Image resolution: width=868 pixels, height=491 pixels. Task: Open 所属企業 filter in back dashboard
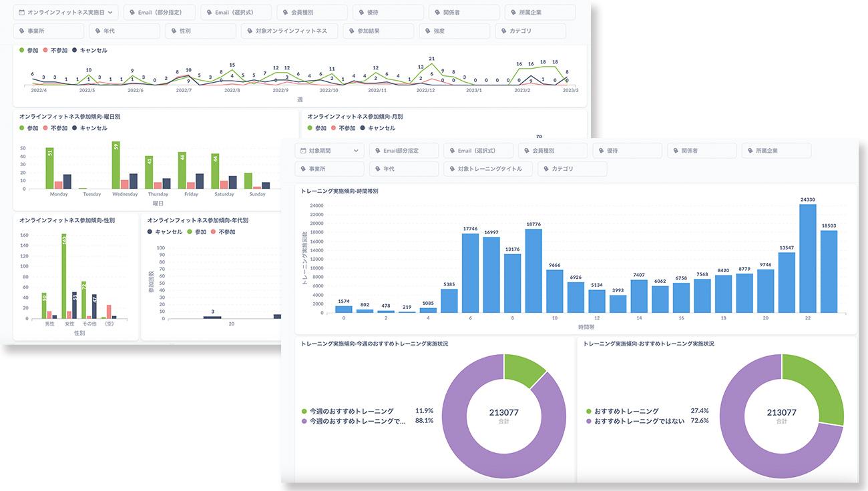pos(540,12)
